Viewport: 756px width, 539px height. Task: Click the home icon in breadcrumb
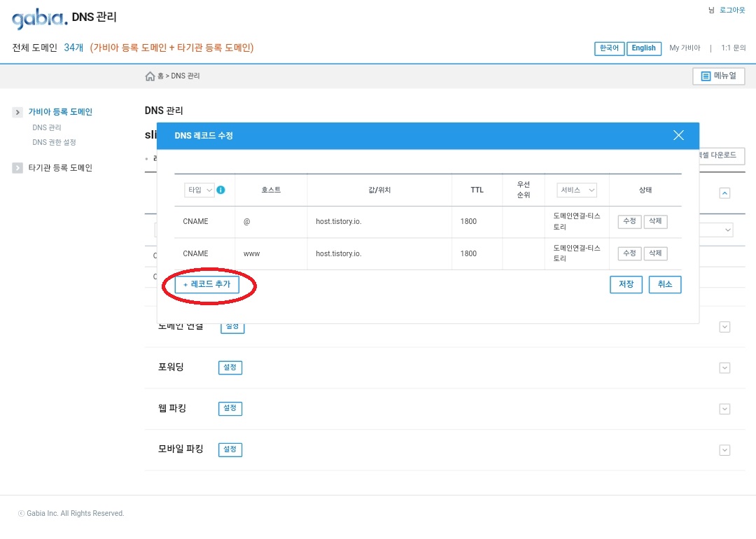pyautogui.click(x=150, y=76)
